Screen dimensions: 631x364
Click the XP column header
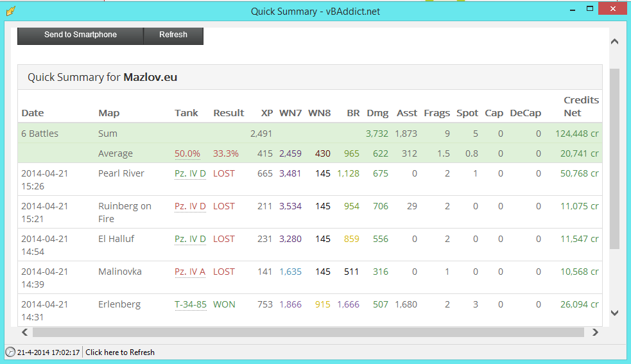tap(267, 113)
